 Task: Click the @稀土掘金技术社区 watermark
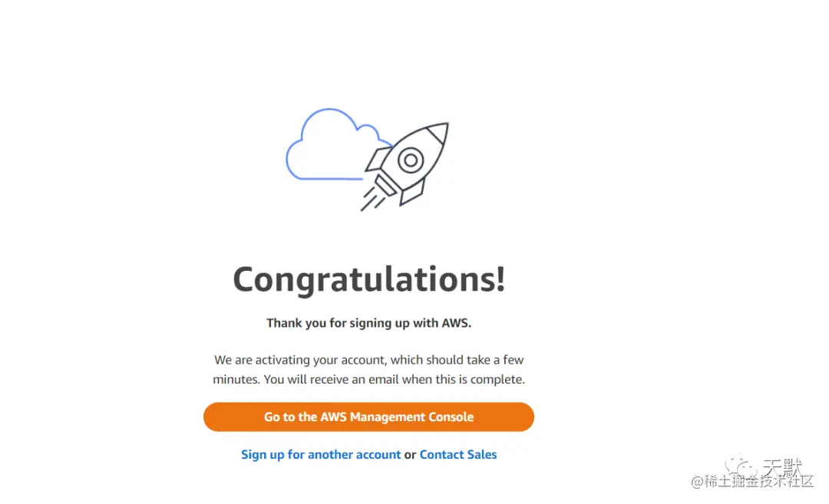coord(752,481)
